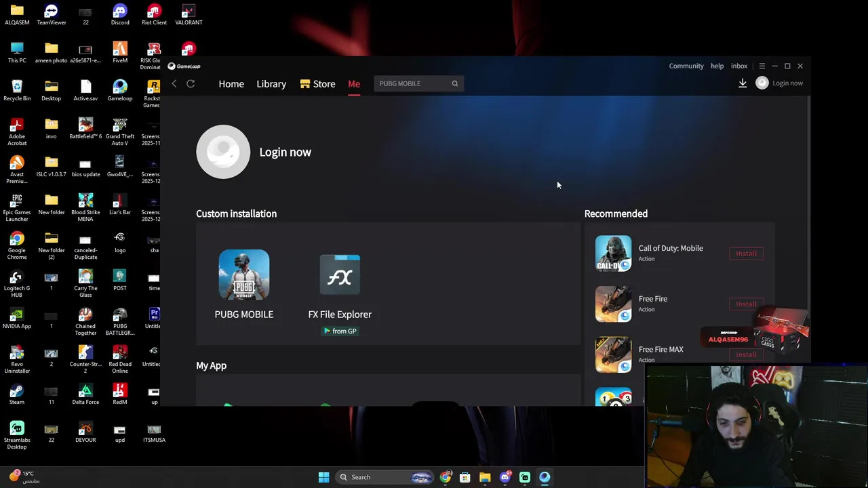
Task: Open Riot Client desktop shortcut
Action: 154,15
